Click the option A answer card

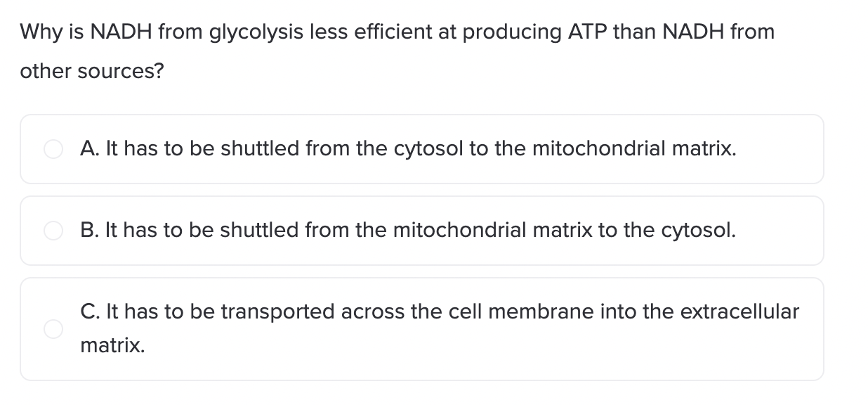point(422,149)
